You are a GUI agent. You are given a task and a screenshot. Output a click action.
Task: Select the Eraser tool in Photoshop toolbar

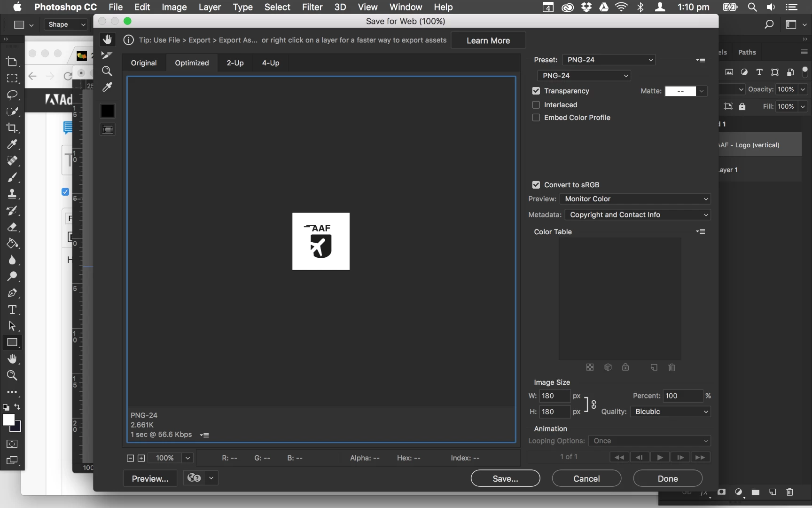[x=12, y=227]
